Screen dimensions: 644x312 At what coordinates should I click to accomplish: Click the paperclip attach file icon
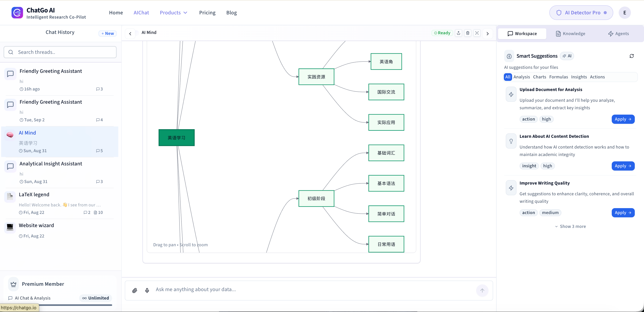point(134,290)
